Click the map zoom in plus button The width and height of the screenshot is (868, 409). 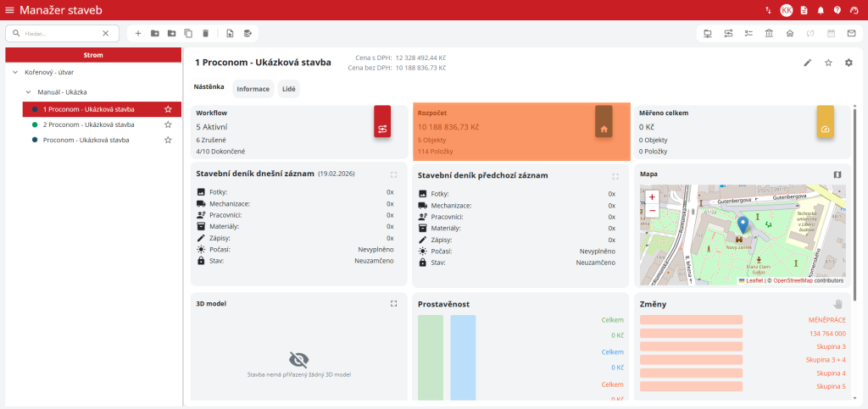click(652, 196)
